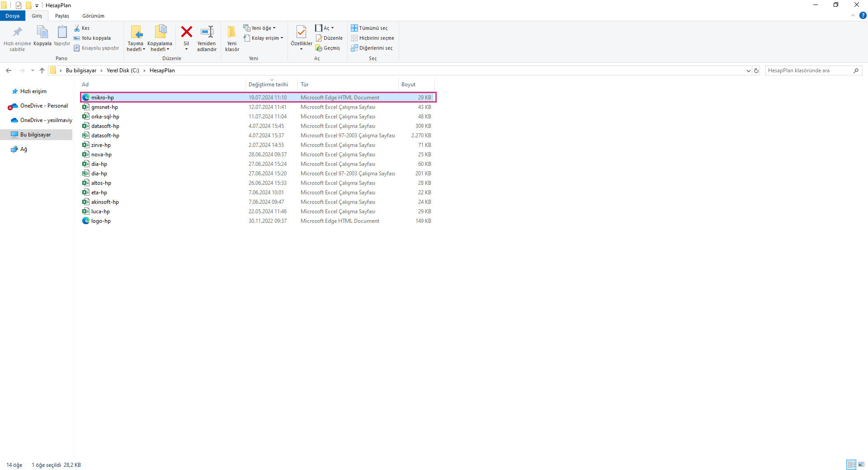
Task: Select the mikro-hp file
Action: pyautogui.click(x=258, y=98)
